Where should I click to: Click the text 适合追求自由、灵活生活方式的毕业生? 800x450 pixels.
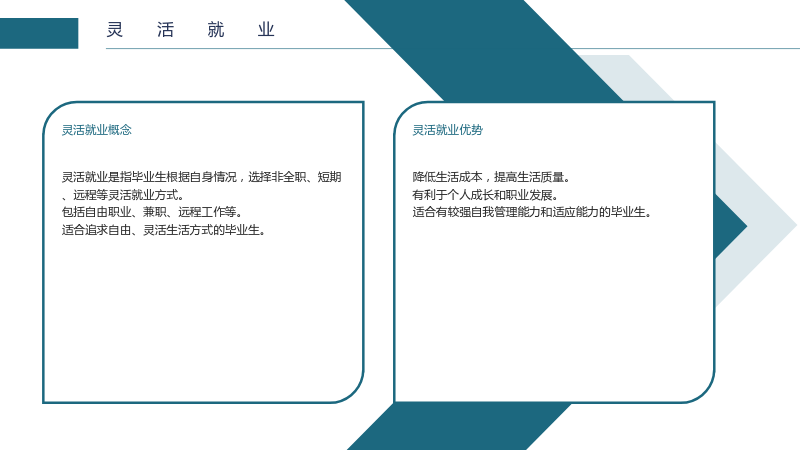click(164, 230)
